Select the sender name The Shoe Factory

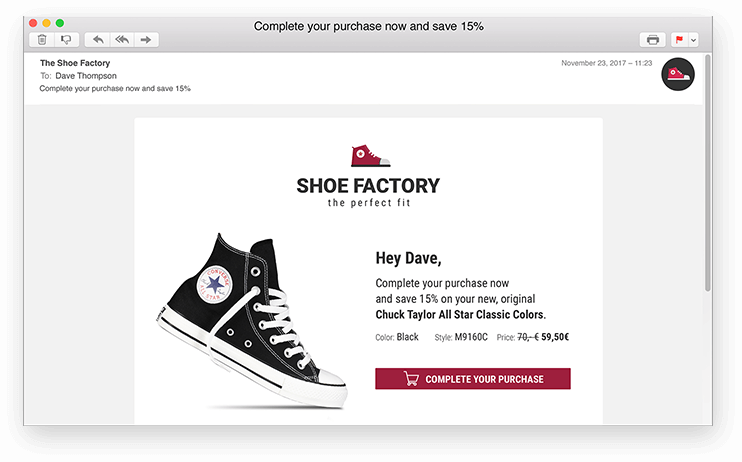click(75, 63)
